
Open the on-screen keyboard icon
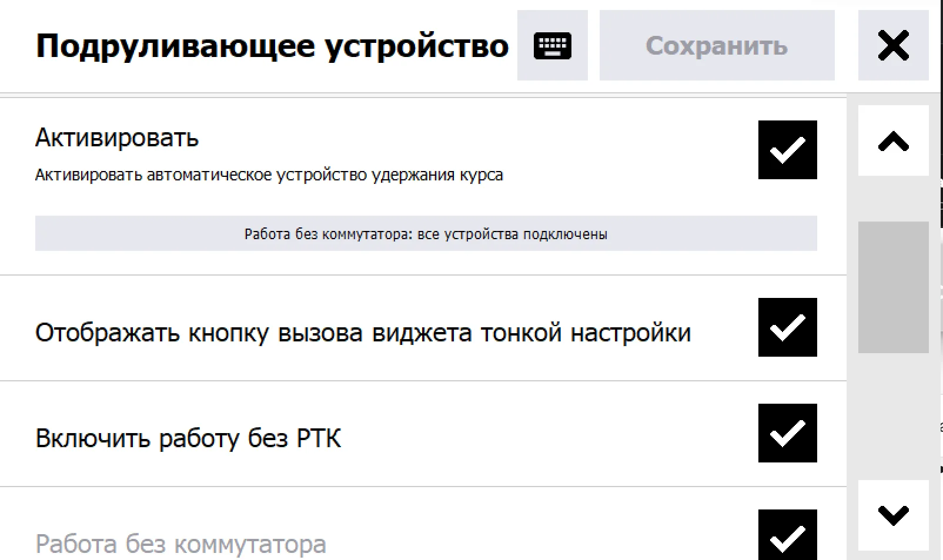pyautogui.click(x=552, y=45)
